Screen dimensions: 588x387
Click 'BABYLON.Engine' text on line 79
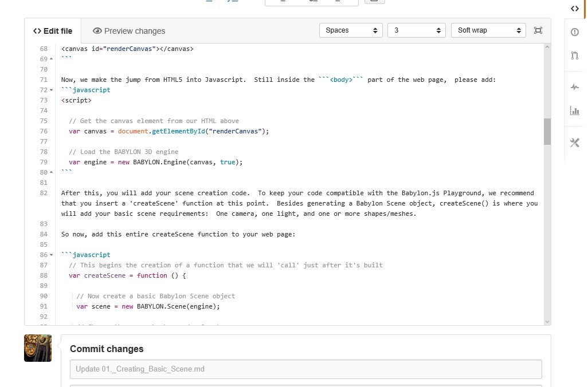coord(159,162)
